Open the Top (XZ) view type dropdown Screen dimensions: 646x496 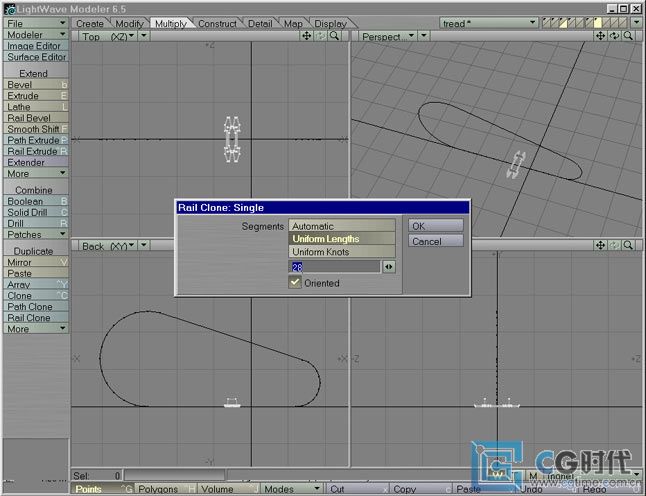[108, 36]
